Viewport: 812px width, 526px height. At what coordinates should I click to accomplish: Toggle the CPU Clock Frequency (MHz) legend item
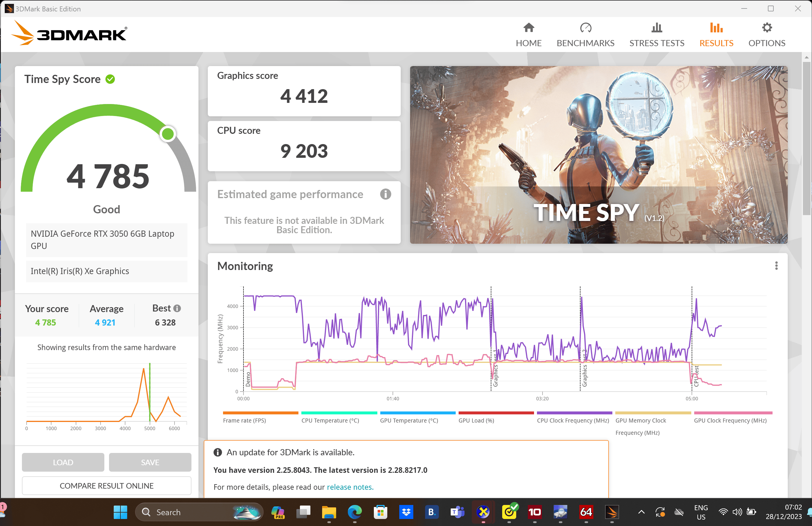[x=575, y=418]
